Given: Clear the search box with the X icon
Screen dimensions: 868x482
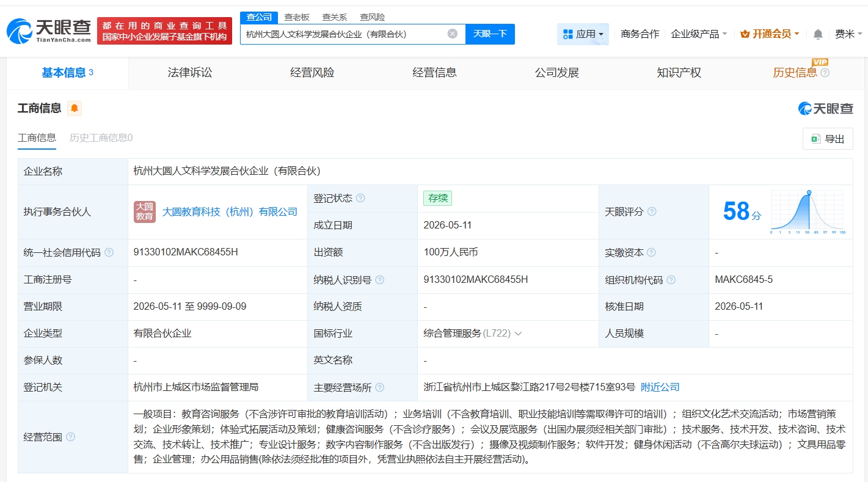Looking at the screenshot, I should [453, 34].
